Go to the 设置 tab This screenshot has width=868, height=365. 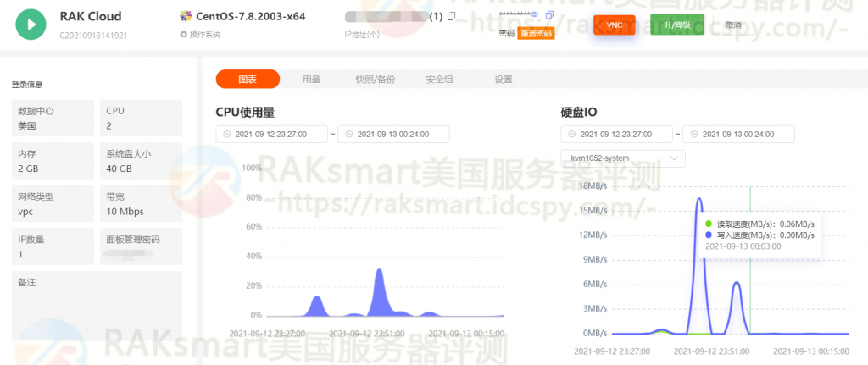click(504, 79)
